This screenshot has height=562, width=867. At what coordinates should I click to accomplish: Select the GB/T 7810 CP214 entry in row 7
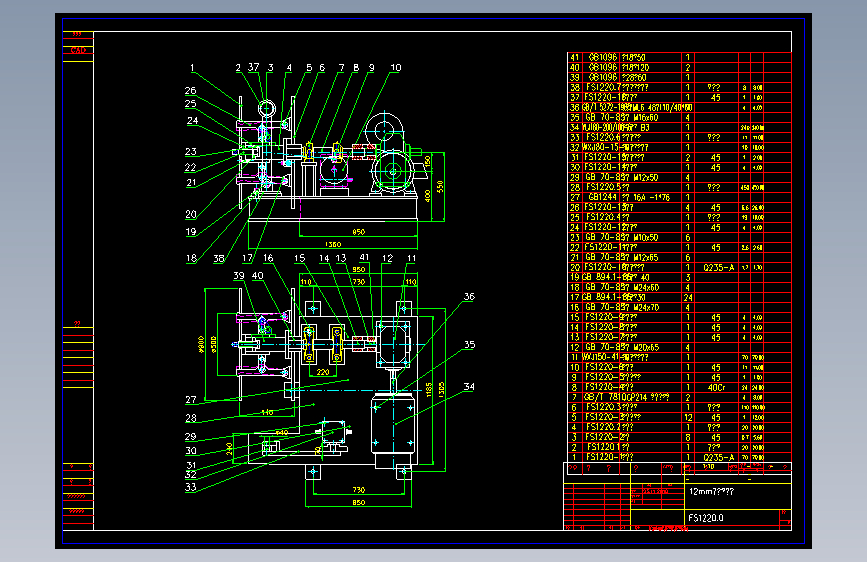pos(626,398)
